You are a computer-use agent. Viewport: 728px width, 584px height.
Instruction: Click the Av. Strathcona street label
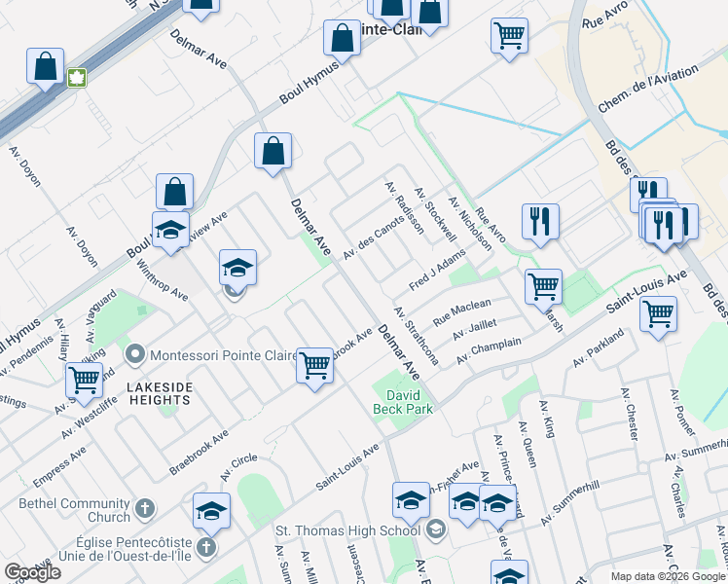click(x=416, y=336)
